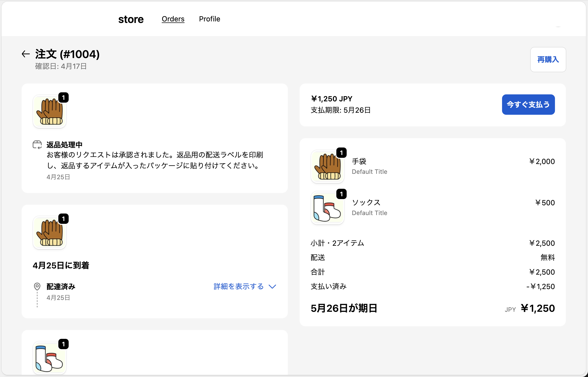Image resolution: width=588 pixels, height=377 pixels.
Task: Click the 再購入 (buy again) button
Action: (548, 60)
